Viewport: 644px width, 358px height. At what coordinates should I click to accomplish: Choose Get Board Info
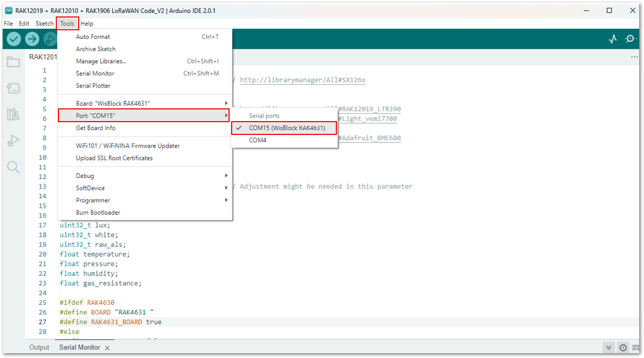tap(145, 128)
